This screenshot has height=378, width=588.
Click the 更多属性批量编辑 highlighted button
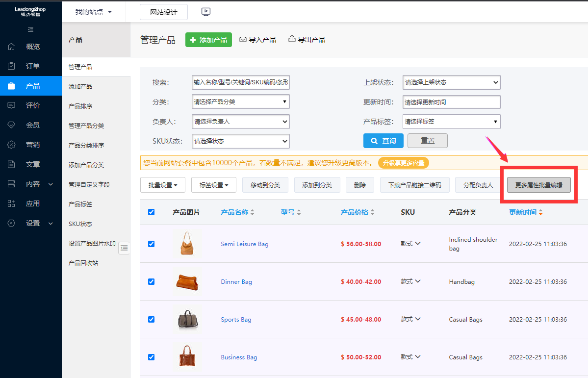[538, 185]
